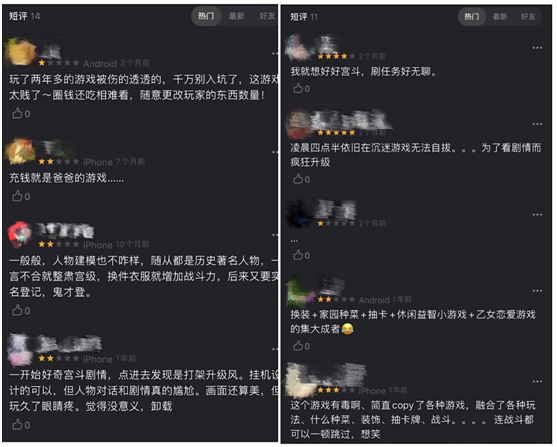
Task: Like the 换装+家园种菜 review
Action: [302, 346]
